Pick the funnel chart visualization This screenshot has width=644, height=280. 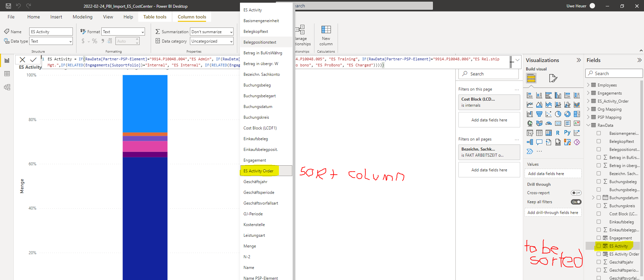539,114
